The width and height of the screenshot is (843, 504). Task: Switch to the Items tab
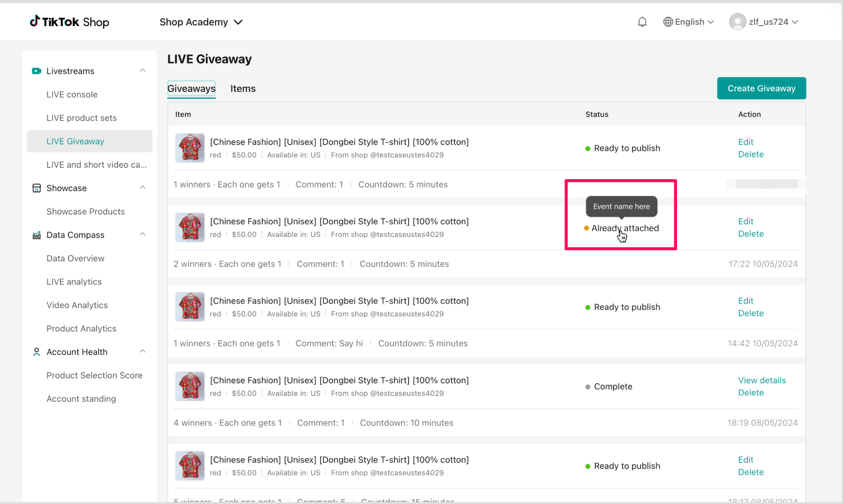click(243, 89)
